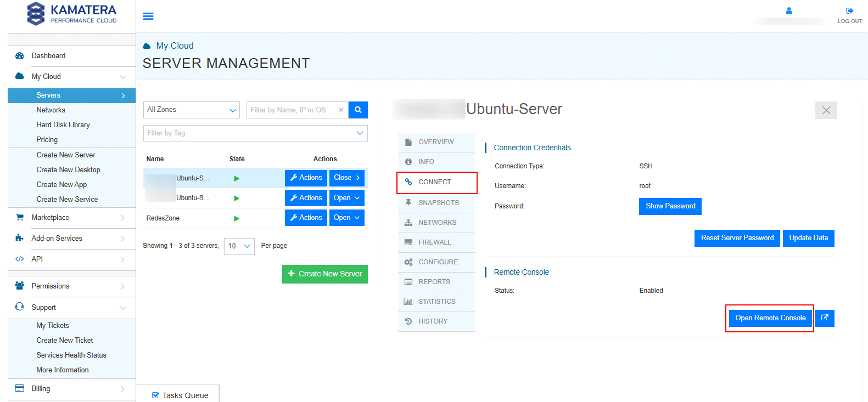Click the green Create New Server button
Screen dimensions: 868x402
point(325,274)
